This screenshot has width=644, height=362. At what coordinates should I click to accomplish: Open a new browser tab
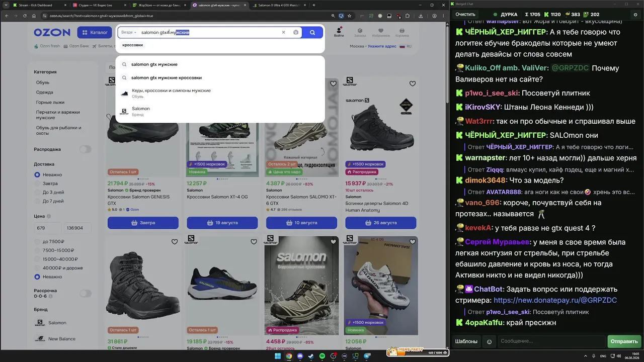pyautogui.click(x=314, y=5)
